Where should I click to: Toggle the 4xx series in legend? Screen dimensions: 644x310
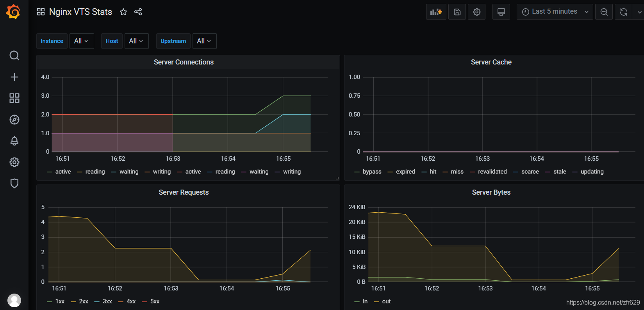[x=131, y=301]
